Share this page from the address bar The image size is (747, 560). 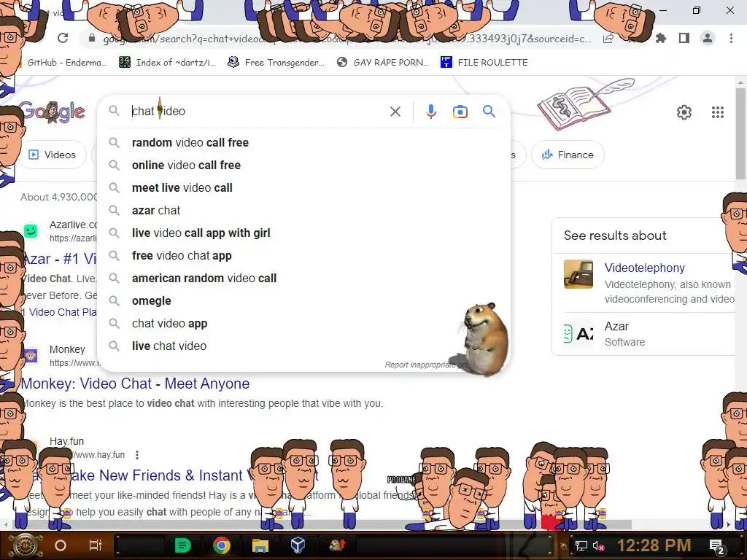click(608, 39)
